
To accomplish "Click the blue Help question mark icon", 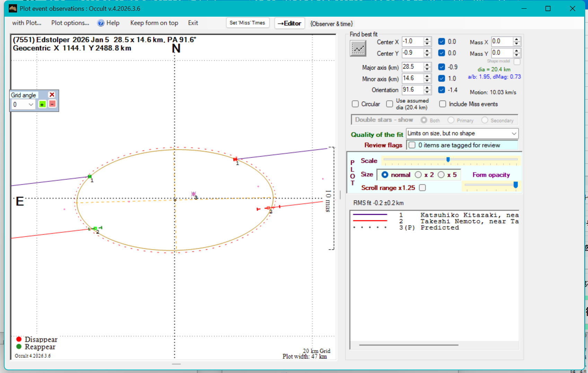I will coord(101,23).
